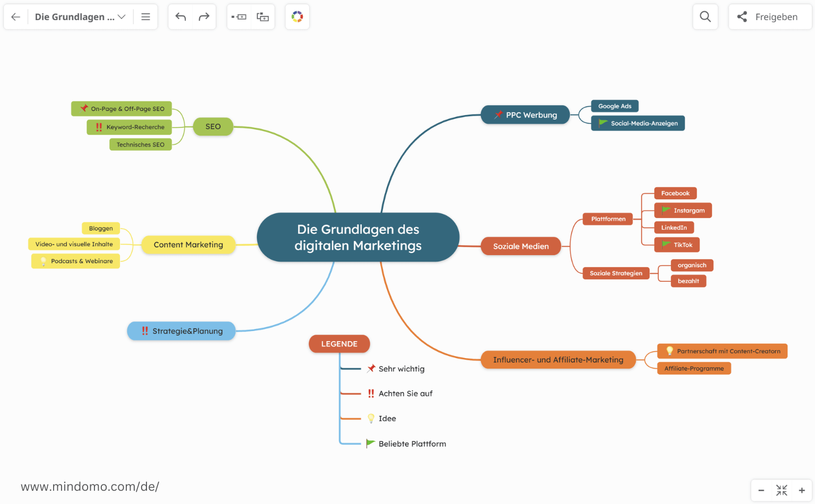This screenshot has height=504, width=815.
Task: Redo the last action
Action: pos(204,17)
